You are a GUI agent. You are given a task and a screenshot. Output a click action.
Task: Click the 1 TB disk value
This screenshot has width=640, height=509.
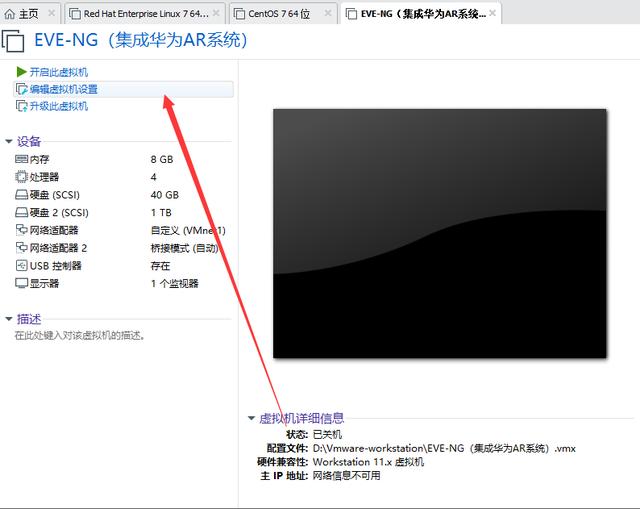point(161,212)
